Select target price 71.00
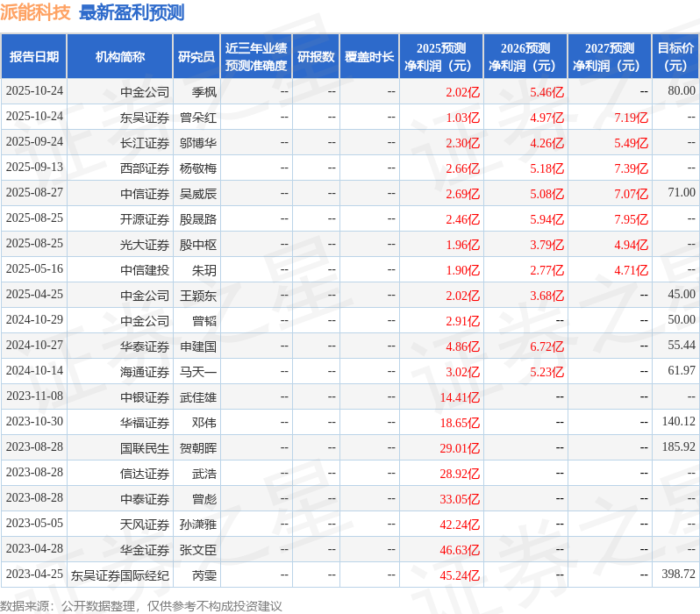The width and height of the screenshot is (700, 614). tap(682, 192)
